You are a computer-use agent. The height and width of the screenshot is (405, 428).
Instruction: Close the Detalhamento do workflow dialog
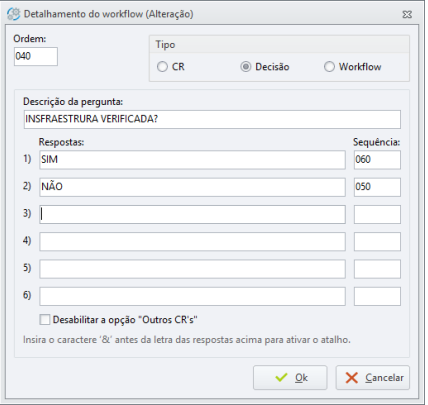click(407, 14)
